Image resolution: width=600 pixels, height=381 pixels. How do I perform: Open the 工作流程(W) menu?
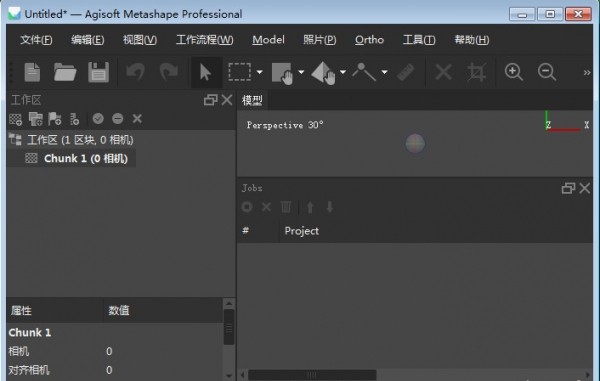point(205,40)
